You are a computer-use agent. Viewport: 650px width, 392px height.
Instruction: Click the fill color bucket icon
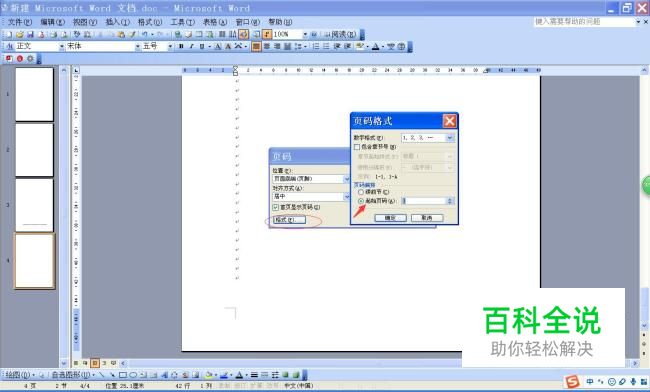point(208,375)
